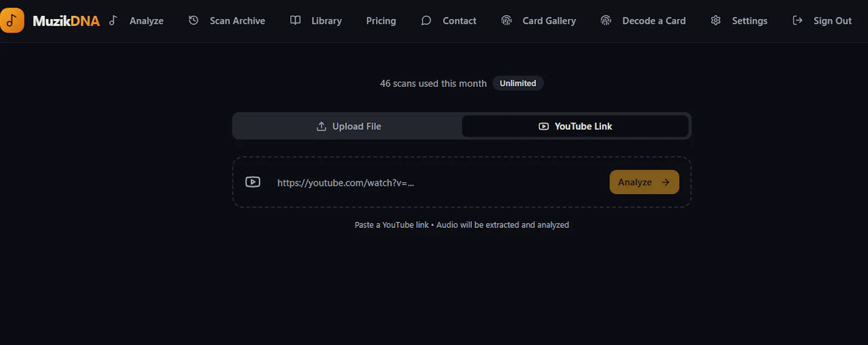Click the YouTube play icon in YouTube Link tab
This screenshot has width=868, height=345.
[x=544, y=126]
